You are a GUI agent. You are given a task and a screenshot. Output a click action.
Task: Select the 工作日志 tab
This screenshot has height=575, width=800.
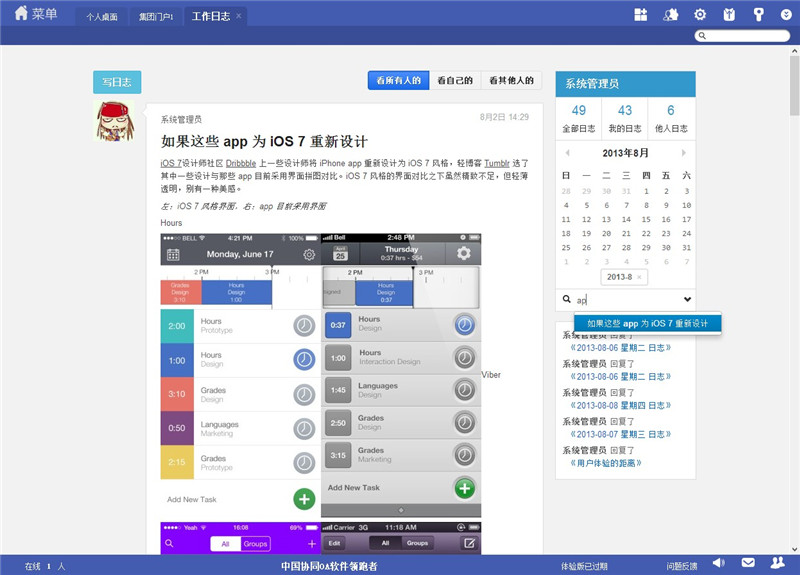tap(211, 16)
